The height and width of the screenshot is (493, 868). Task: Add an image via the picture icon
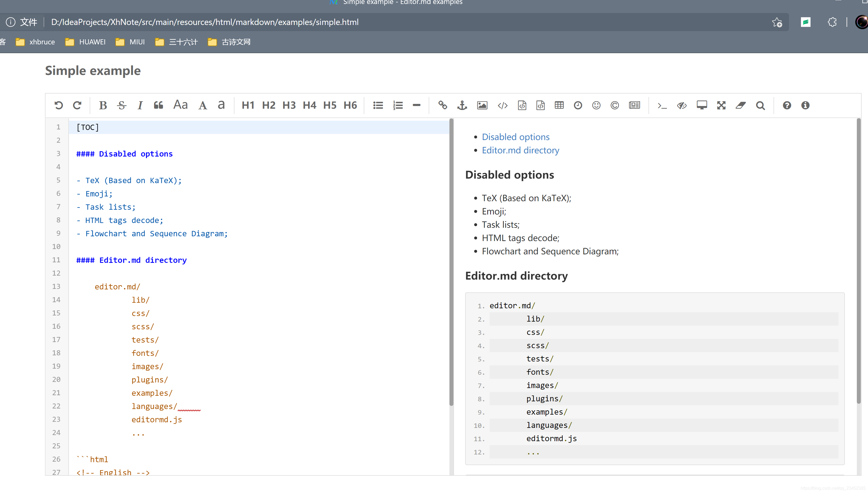click(x=482, y=105)
